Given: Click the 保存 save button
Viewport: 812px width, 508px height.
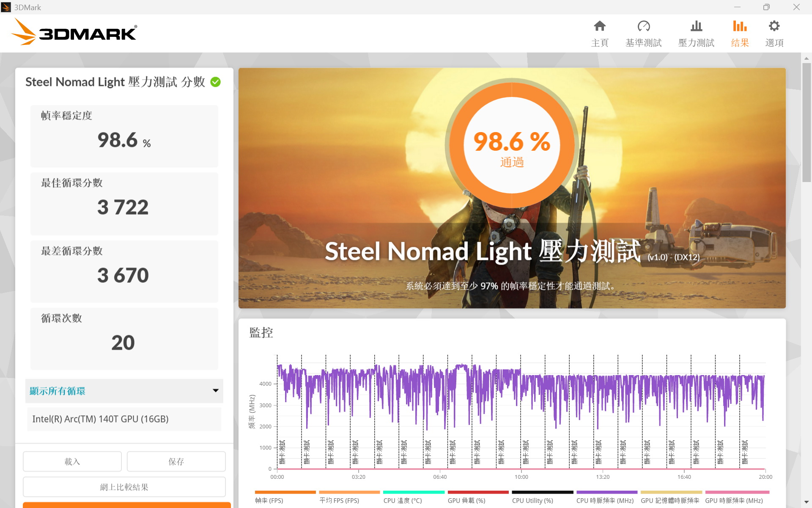Looking at the screenshot, I should pos(176,461).
